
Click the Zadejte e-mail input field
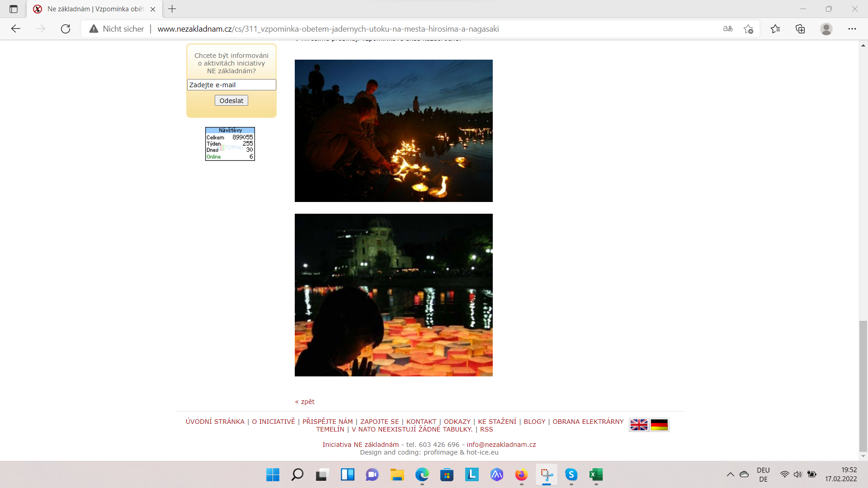tap(231, 85)
